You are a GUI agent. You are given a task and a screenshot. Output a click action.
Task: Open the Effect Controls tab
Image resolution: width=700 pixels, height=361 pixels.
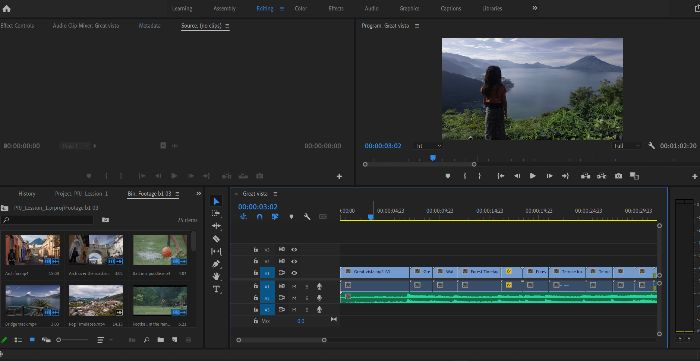pyautogui.click(x=17, y=26)
